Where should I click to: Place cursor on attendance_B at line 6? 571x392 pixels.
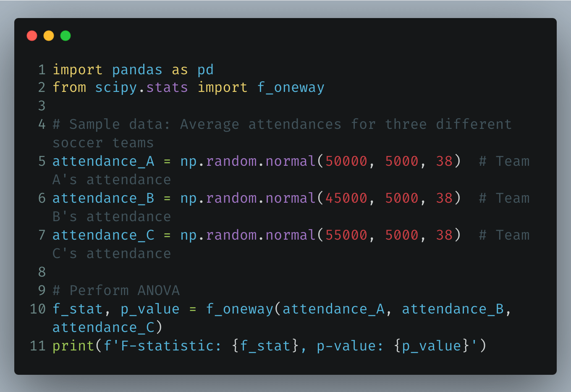click(x=103, y=198)
